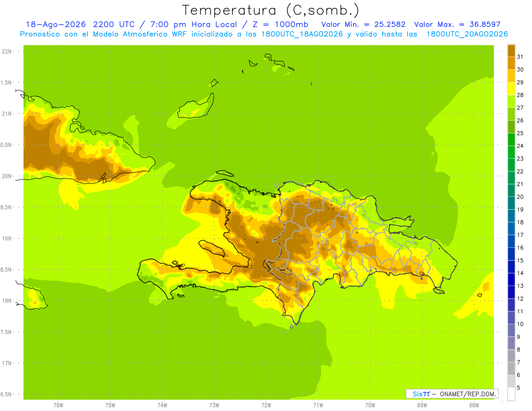This screenshot has width=532, height=411.
Task: Click the '1800UTC_20AGO2026' valid-until time
Action: tap(467, 34)
